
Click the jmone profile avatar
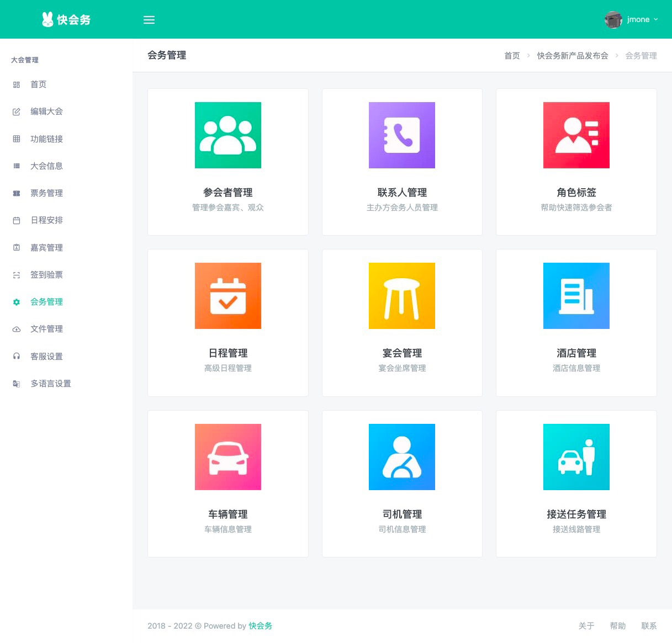click(613, 19)
